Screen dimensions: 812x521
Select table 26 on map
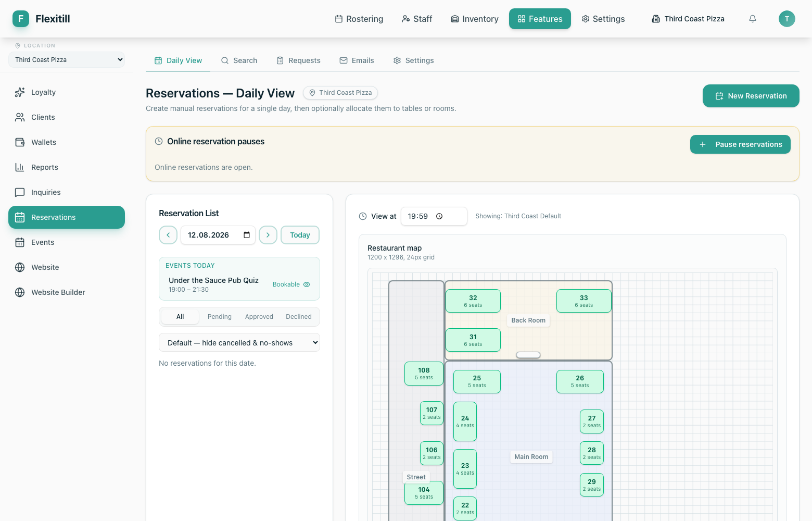click(x=580, y=381)
